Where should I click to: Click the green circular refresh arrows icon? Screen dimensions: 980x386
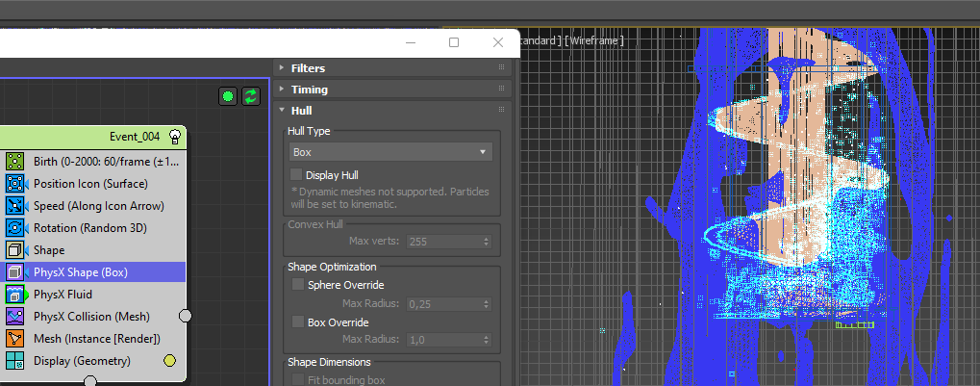point(251,95)
